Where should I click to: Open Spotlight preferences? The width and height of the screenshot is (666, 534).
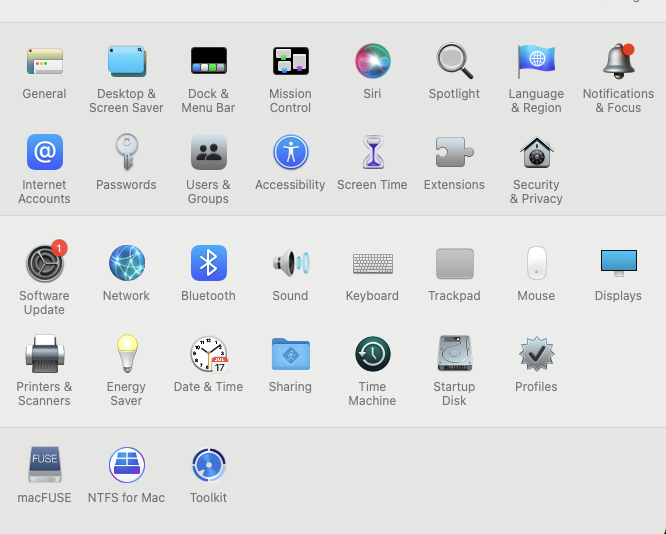point(454,61)
